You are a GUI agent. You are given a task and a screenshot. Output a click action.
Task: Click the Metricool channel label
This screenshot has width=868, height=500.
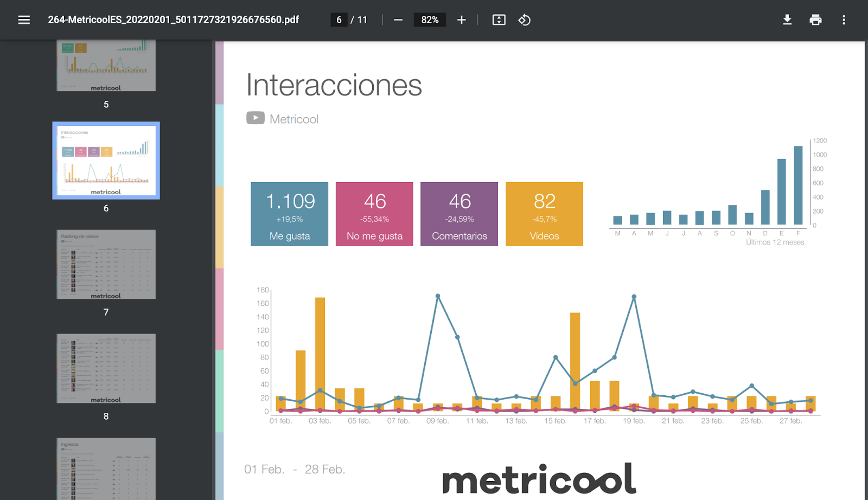point(294,119)
